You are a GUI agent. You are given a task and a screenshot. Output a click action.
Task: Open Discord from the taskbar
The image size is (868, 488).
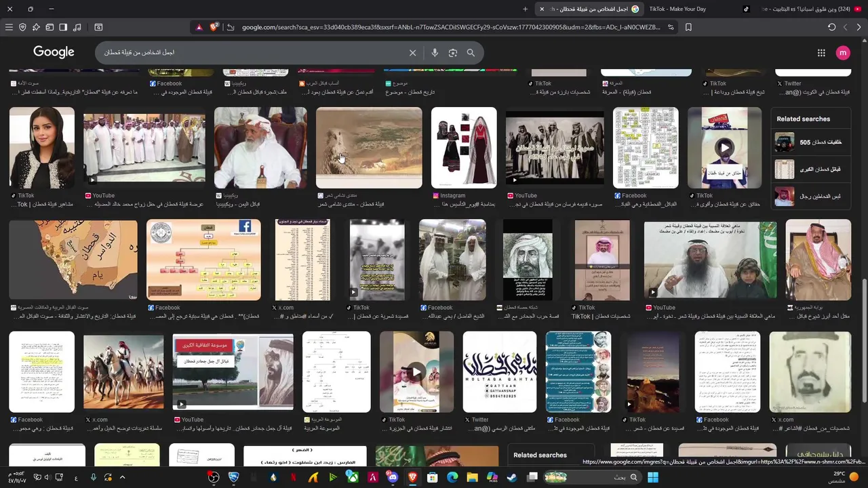393,477
